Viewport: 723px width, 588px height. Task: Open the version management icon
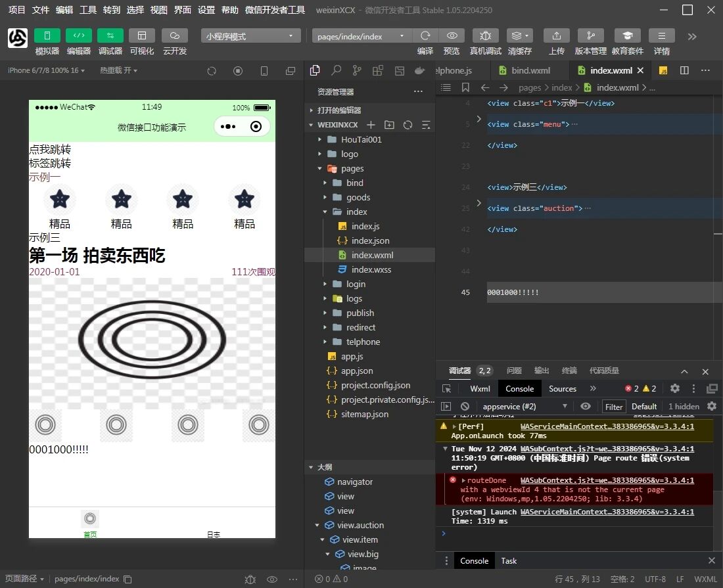coord(591,35)
